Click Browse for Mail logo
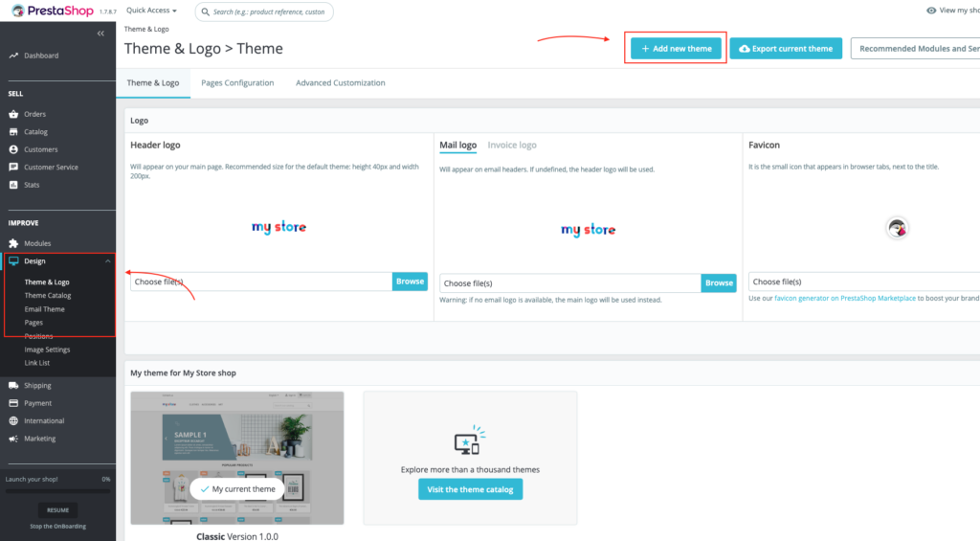The image size is (980, 541). (x=719, y=283)
